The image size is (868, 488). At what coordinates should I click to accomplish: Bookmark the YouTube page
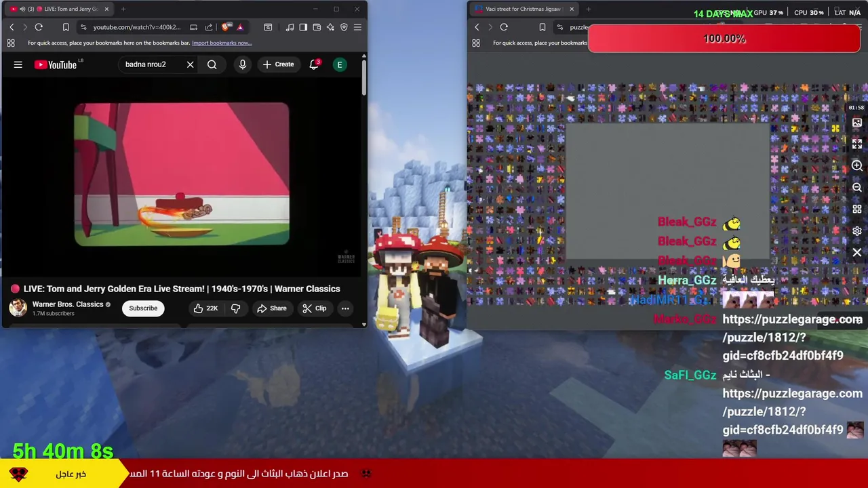[x=66, y=27]
